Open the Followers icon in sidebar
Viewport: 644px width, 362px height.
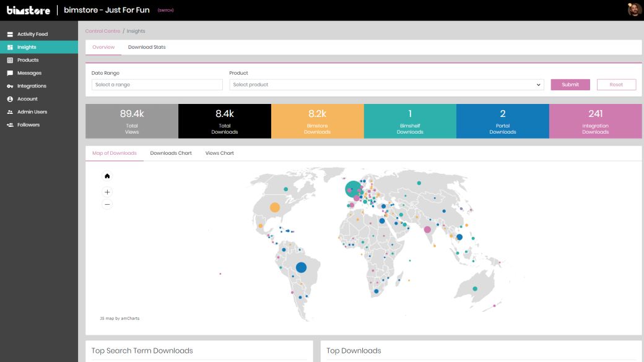10,125
